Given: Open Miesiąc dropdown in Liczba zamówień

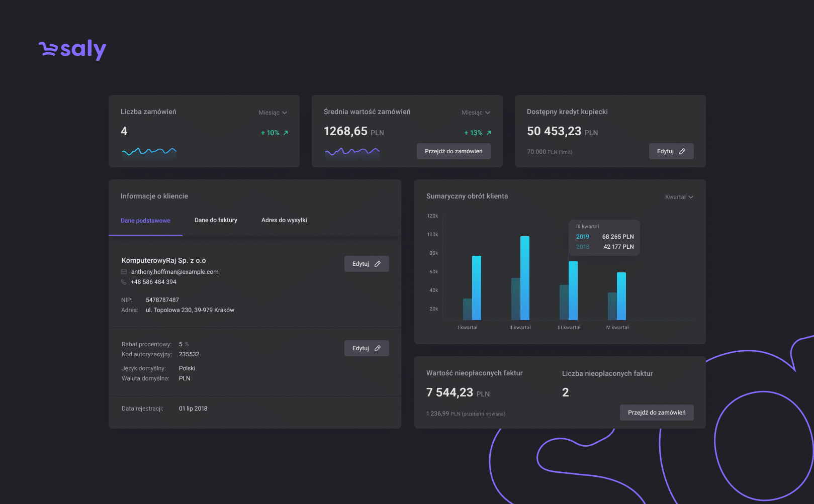Looking at the screenshot, I should coord(273,113).
